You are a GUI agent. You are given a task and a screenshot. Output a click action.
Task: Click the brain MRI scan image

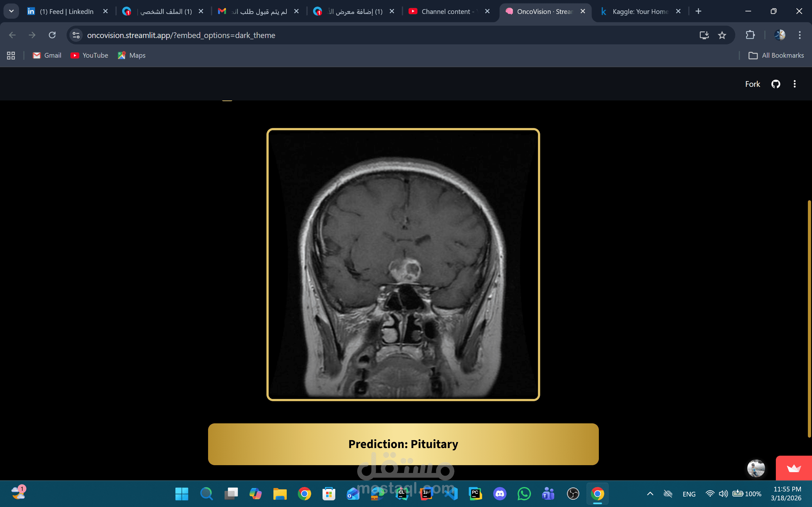[x=403, y=265]
